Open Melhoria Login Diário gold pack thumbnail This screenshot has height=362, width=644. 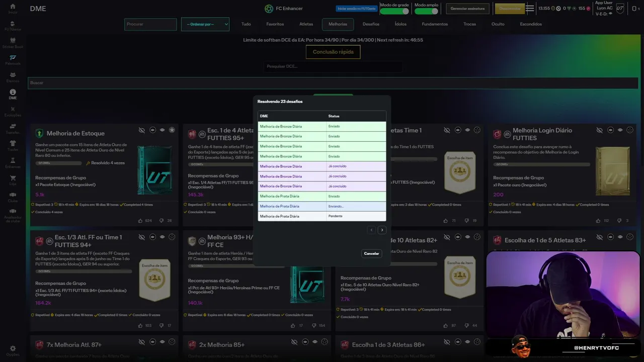click(612, 171)
